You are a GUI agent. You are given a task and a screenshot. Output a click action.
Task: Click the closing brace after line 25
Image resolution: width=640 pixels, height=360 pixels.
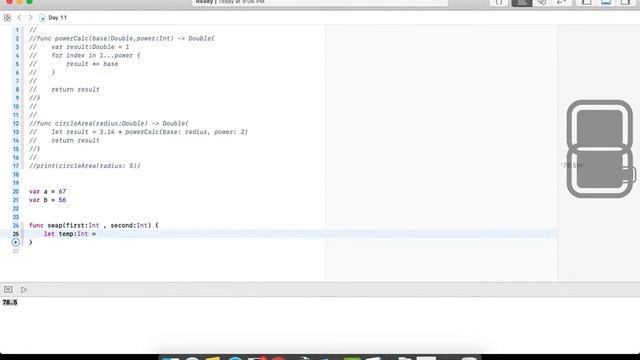[x=31, y=242]
